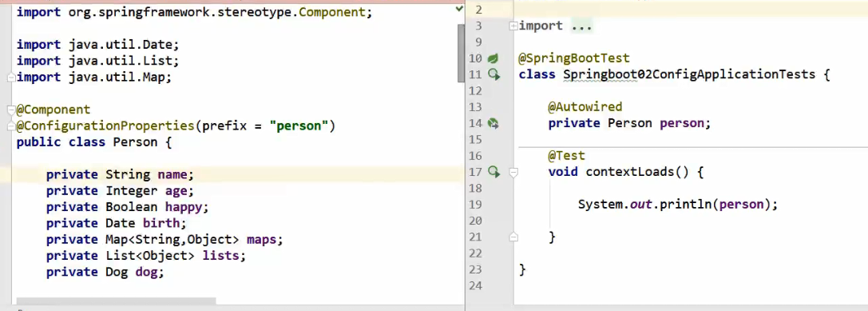Click the @Test annotation
Viewport: 868px width, 311px height.
tap(566, 156)
